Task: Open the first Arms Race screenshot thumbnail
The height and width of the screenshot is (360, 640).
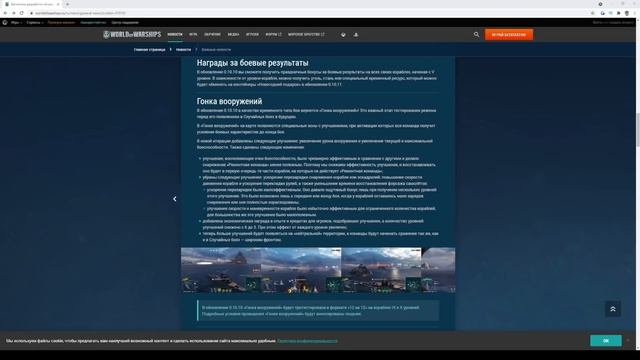Action: [x=221, y=270]
